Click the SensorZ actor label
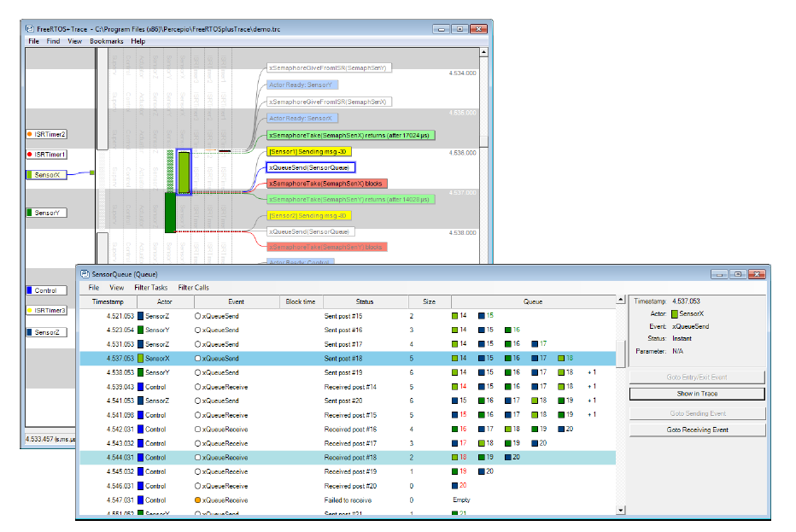 (45, 332)
